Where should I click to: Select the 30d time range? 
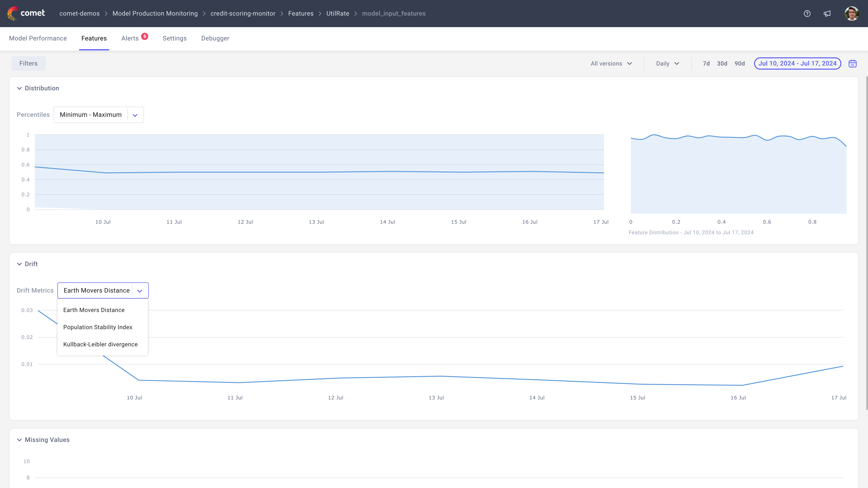(722, 63)
